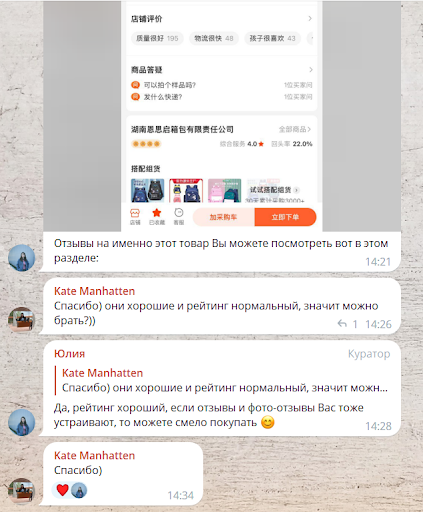Click quoted Kate Manhatten reply preview
This screenshot has height=512, width=423.
222,380
